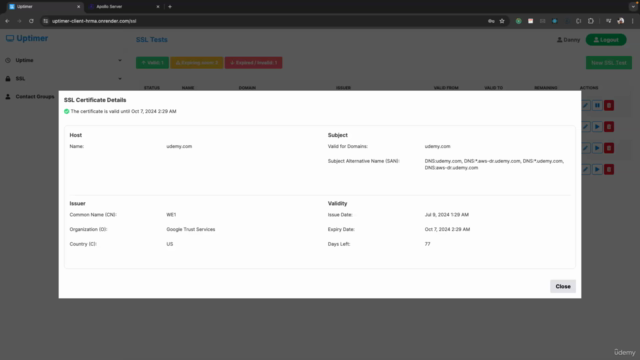Screen dimensions: 640x360
Task: Edit the second SSL test row
Action: coord(586,127)
